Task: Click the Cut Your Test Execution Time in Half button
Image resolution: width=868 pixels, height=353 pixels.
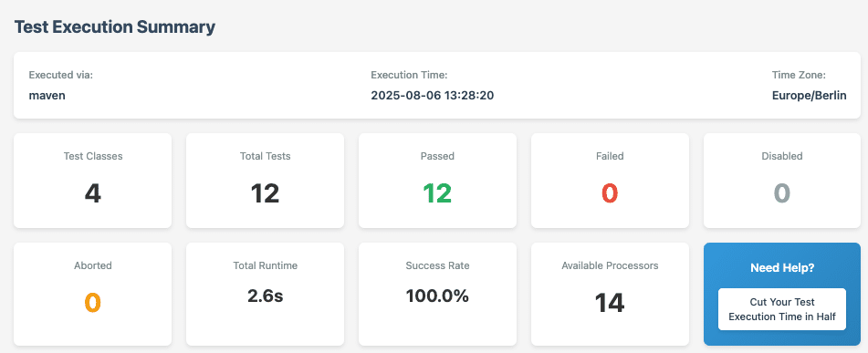Action: [781, 309]
